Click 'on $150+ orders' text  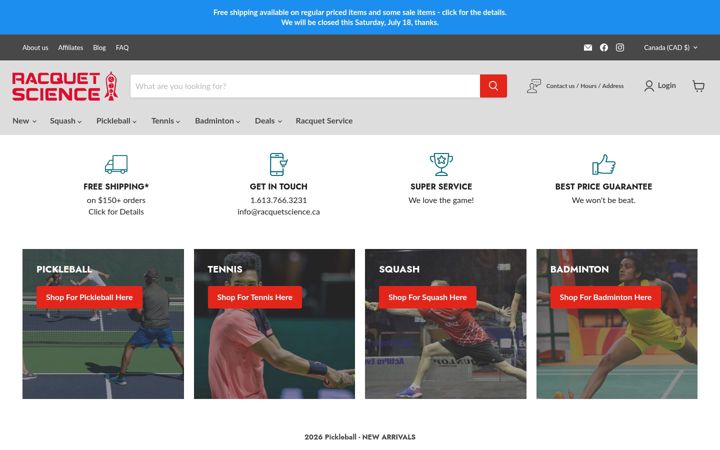click(x=116, y=200)
